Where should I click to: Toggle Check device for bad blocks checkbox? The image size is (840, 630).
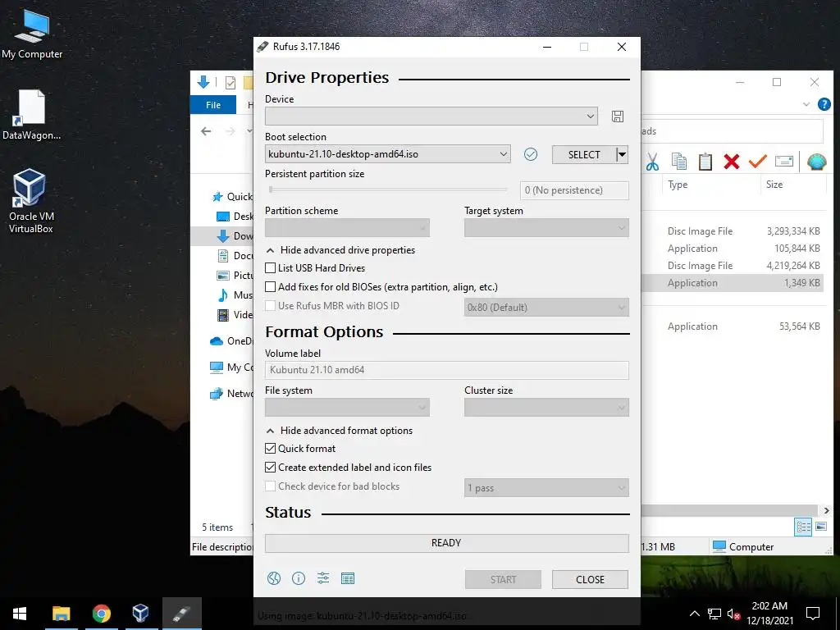click(271, 486)
